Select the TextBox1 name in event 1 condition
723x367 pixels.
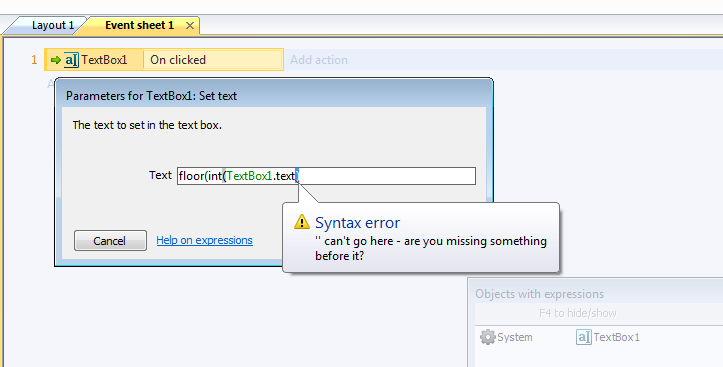104,60
